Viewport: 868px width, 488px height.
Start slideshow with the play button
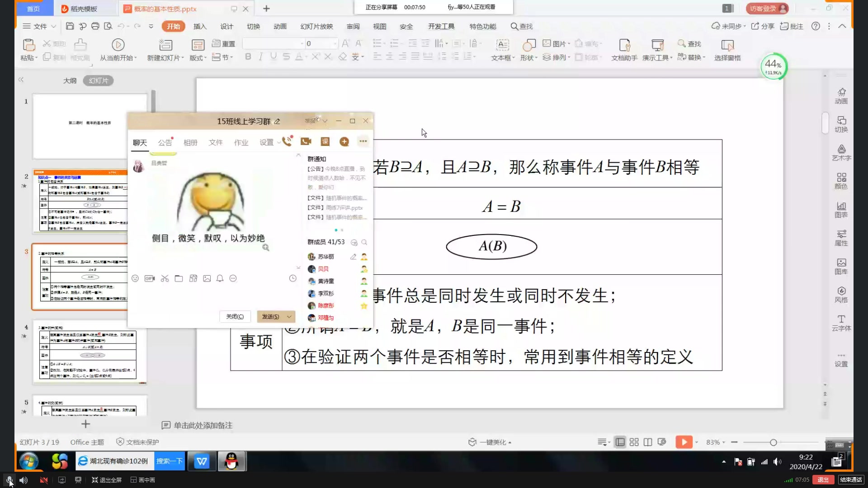(x=684, y=442)
